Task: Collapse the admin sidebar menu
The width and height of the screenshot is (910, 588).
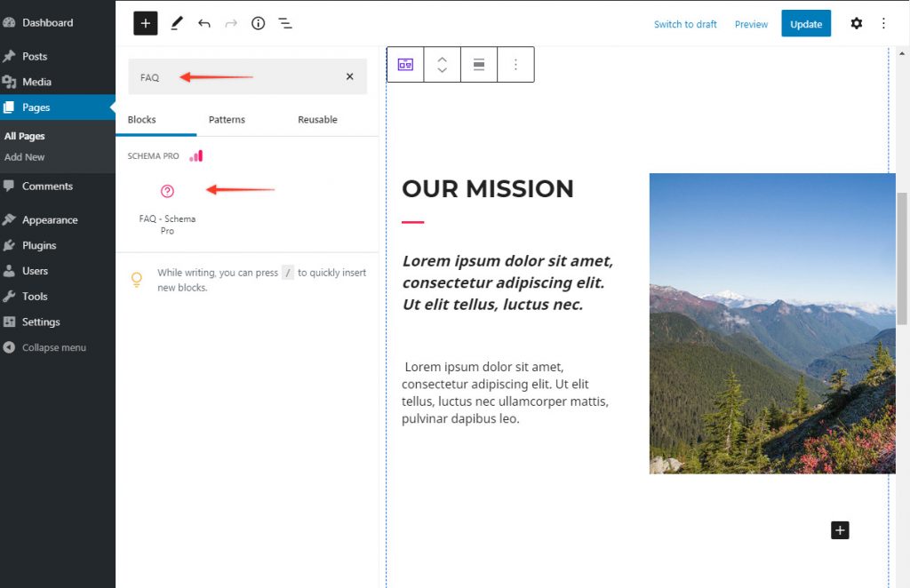Action: 53,347
